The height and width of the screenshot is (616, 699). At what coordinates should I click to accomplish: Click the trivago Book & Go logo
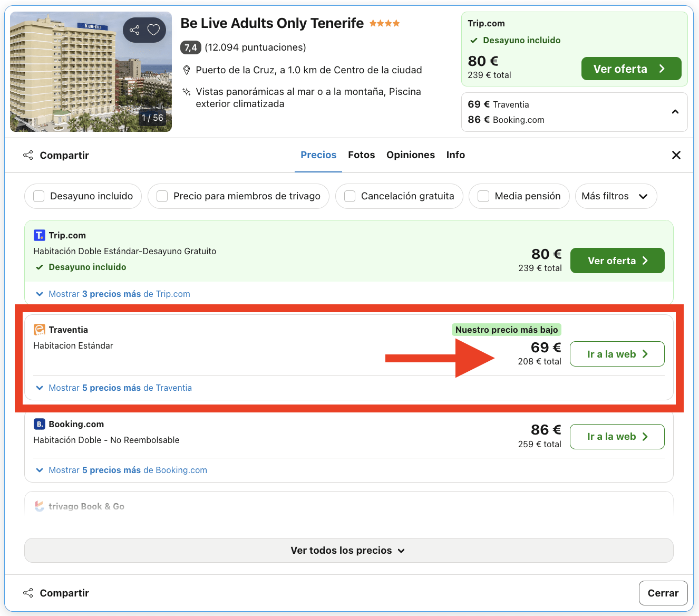39,506
